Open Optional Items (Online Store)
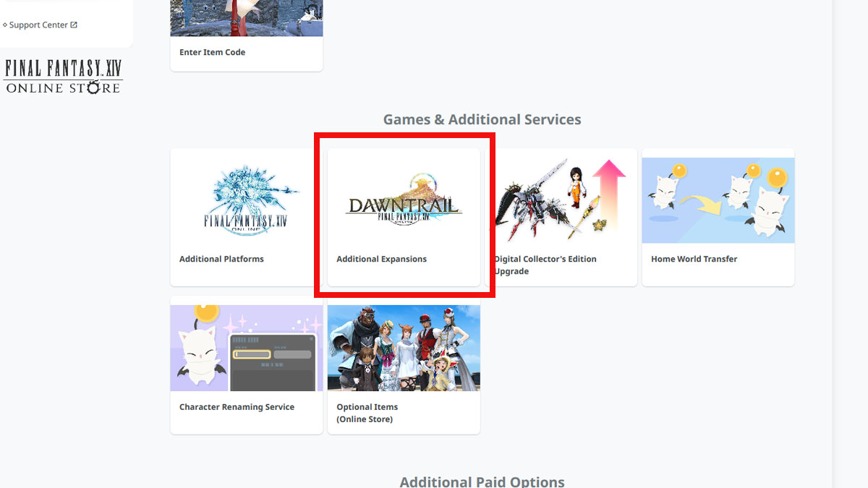The width and height of the screenshot is (868, 488). 367,413
